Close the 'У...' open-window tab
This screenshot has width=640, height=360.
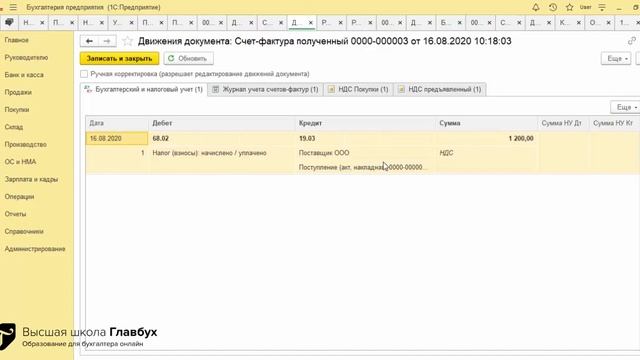(131, 23)
